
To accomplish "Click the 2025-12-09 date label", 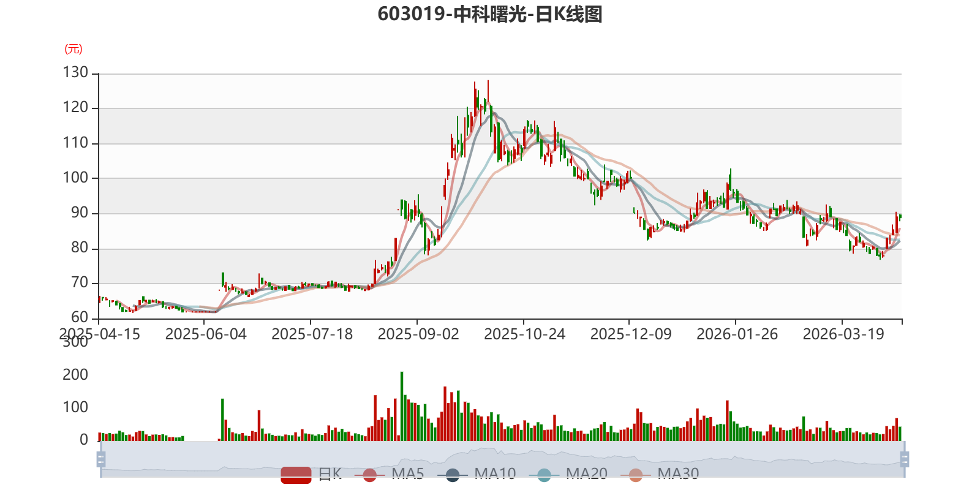I will (631, 334).
